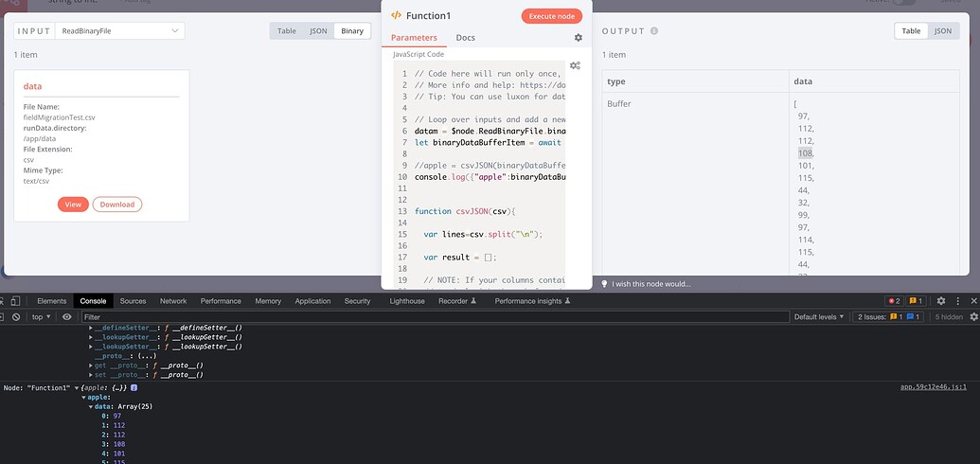Download the data CSV file
This screenshot has height=464, width=980.
117,205
